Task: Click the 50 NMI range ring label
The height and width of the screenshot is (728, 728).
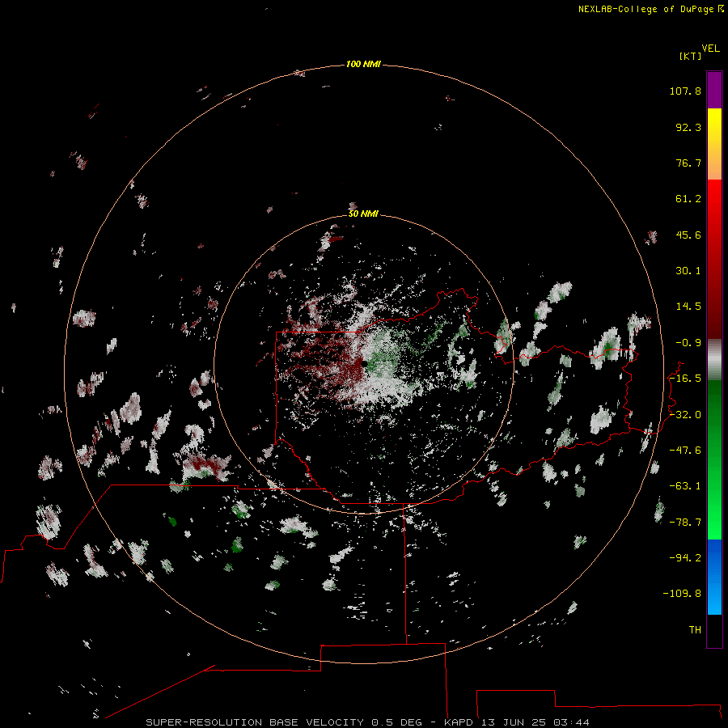Action: [363, 214]
